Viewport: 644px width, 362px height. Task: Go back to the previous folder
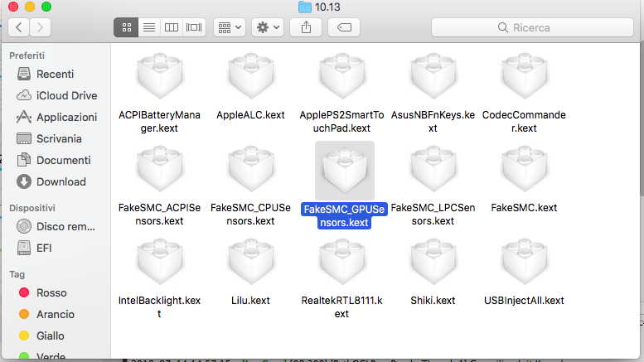[19, 27]
